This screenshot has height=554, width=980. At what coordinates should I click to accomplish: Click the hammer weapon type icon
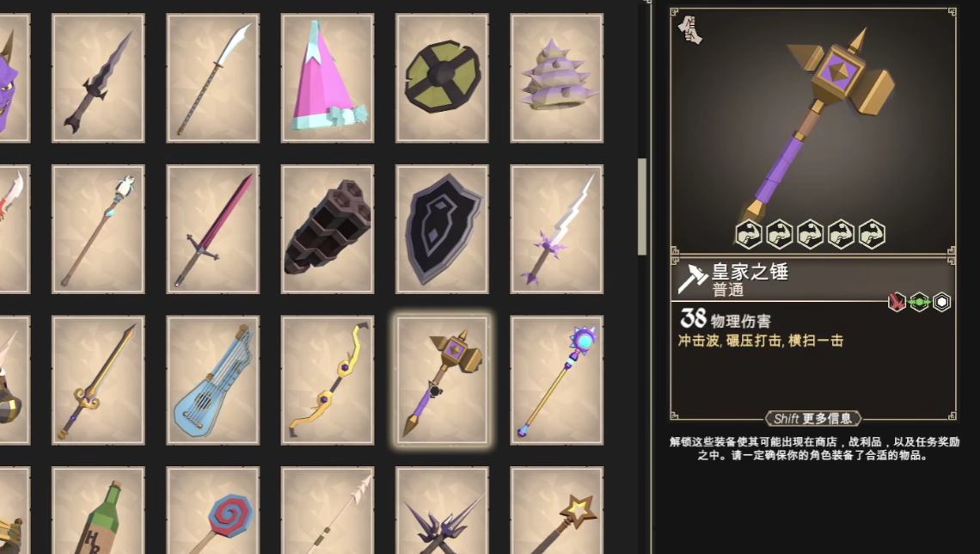point(693,279)
